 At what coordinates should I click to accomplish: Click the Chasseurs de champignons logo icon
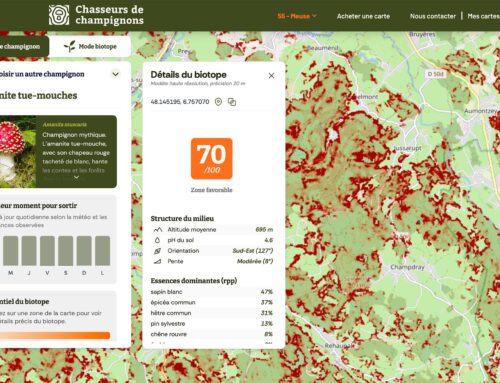(59, 15)
